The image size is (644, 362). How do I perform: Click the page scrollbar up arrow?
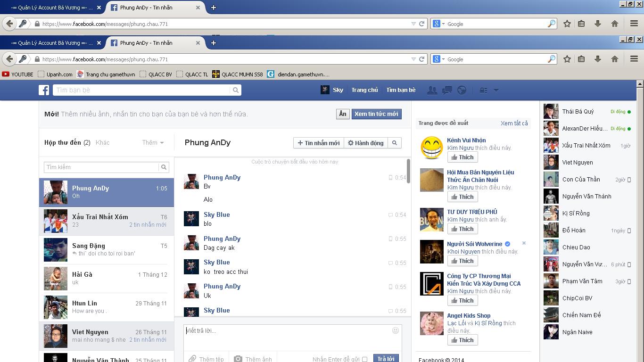640,84
